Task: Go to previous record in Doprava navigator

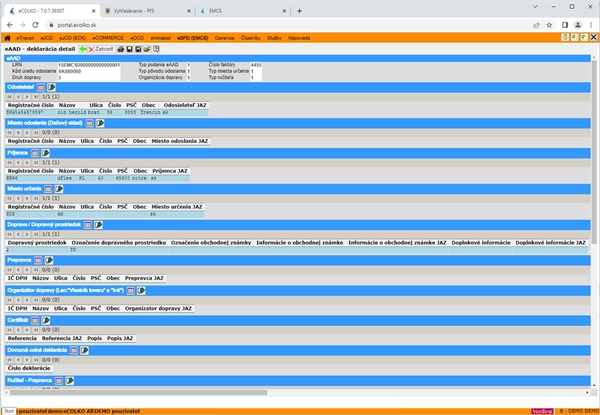Action: pyautogui.click(x=18, y=234)
